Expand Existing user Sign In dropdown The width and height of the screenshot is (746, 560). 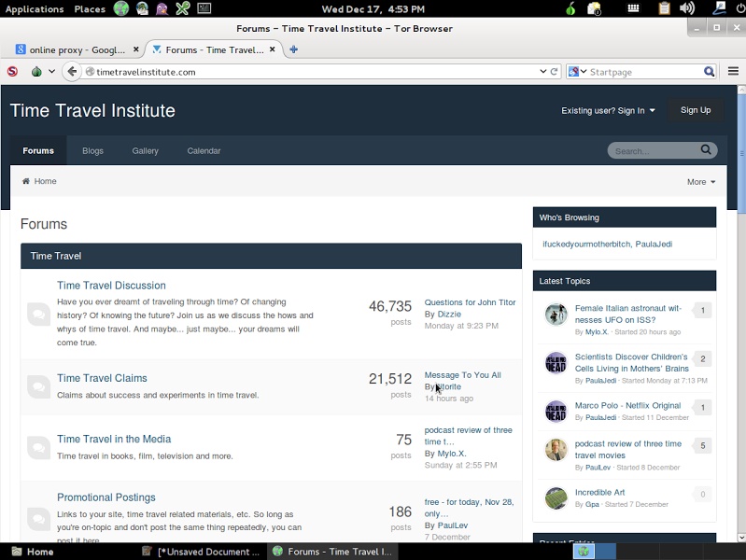click(608, 110)
